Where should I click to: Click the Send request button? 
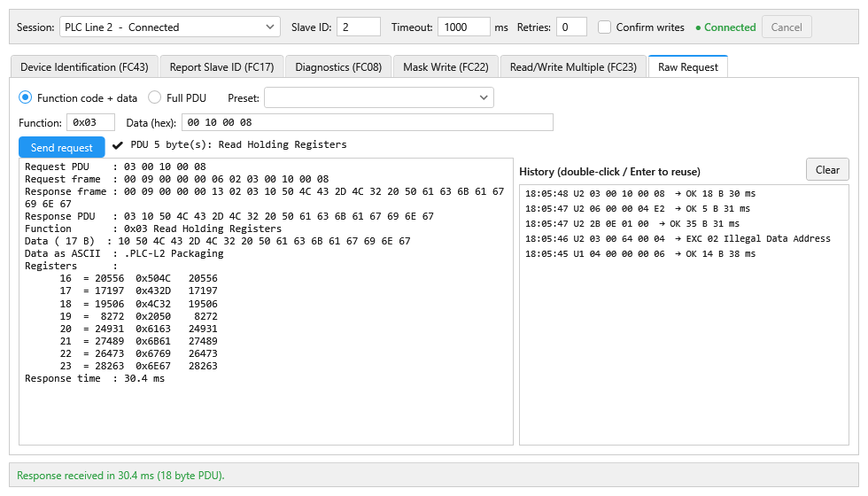click(61, 147)
